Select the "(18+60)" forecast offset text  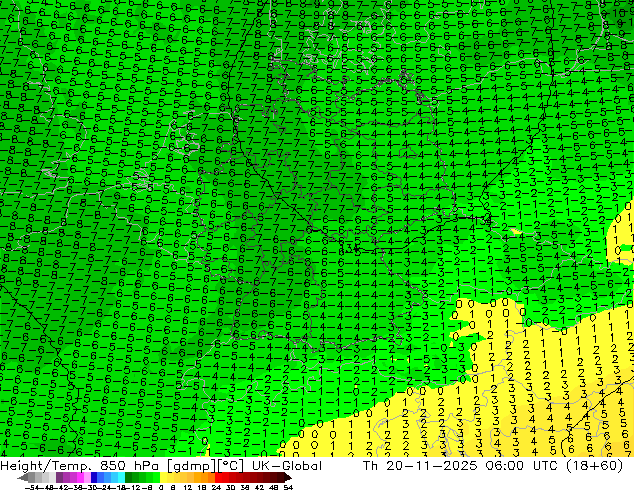pos(594,466)
